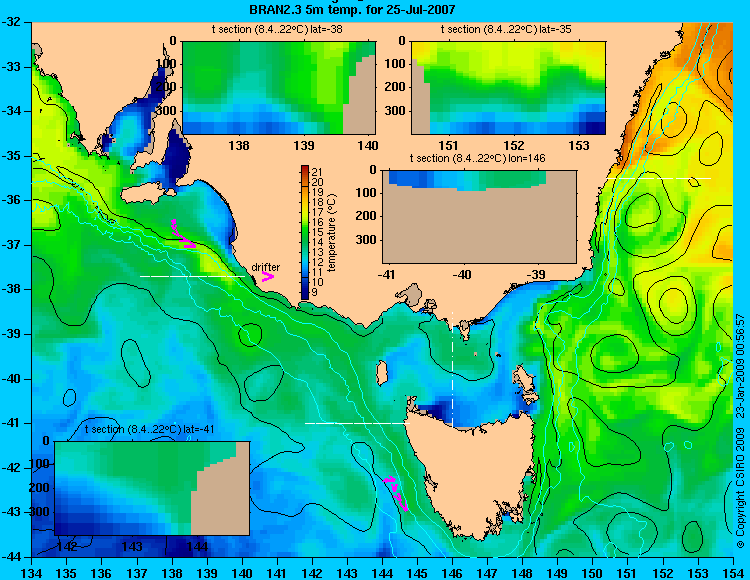Click '150' on the bottom longitude axis
The image size is (750, 580).
click(x=593, y=573)
